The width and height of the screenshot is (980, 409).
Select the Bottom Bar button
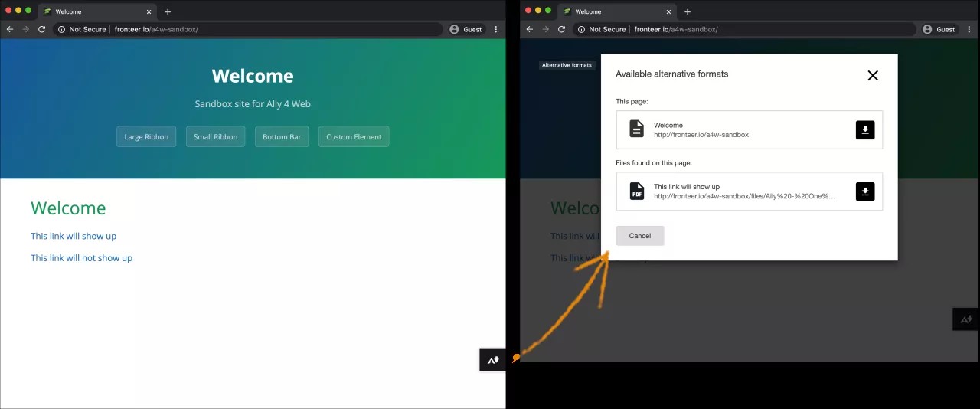coord(282,137)
